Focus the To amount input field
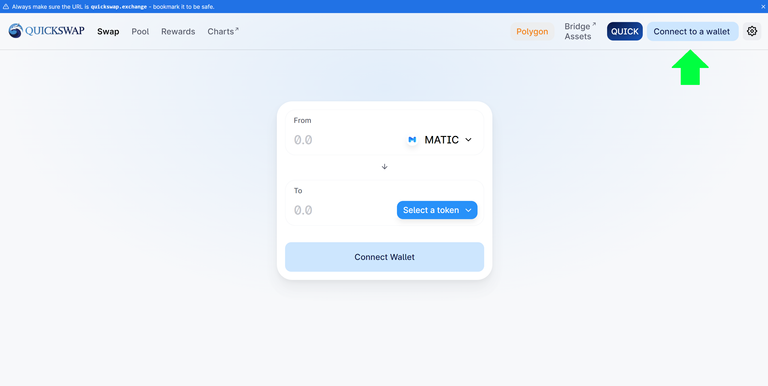The width and height of the screenshot is (768, 386). coord(343,210)
